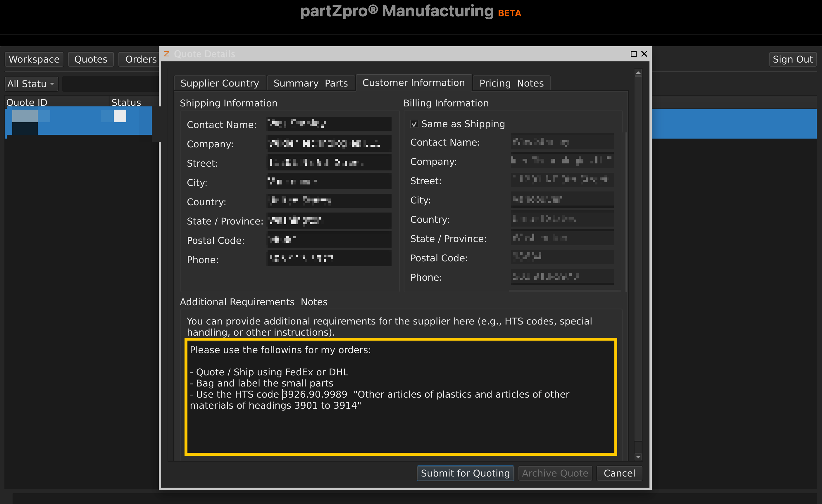This screenshot has width=822, height=504.
Task: Sign out of partZpro Manufacturing
Action: 793,59
